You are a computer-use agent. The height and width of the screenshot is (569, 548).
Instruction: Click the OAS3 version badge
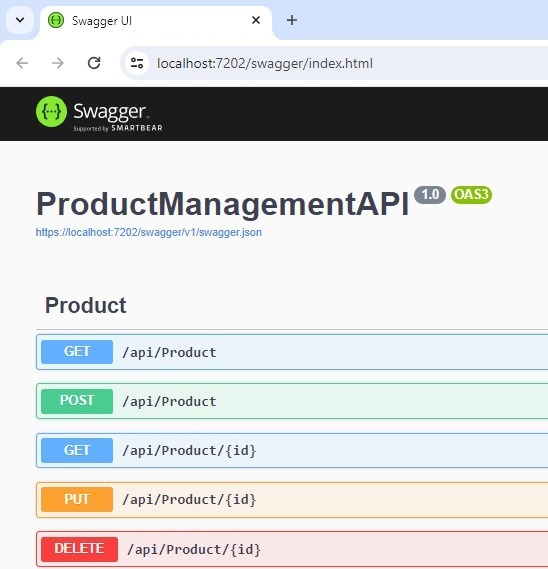(x=471, y=195)
